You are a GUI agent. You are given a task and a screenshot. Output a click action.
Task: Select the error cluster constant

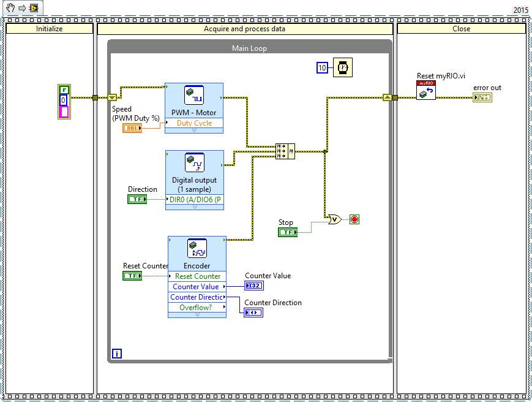pos(64,102)
